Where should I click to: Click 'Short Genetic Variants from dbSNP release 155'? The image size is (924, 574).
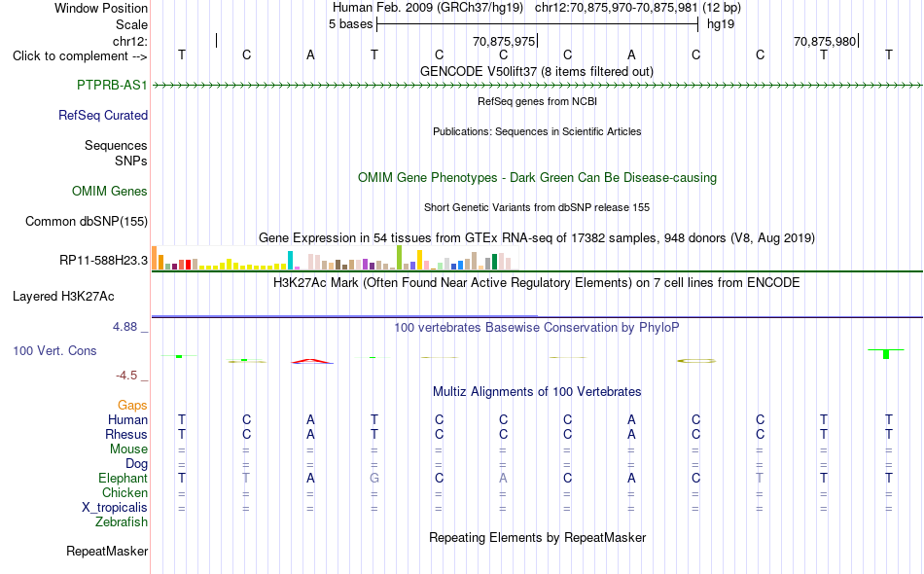537,207
